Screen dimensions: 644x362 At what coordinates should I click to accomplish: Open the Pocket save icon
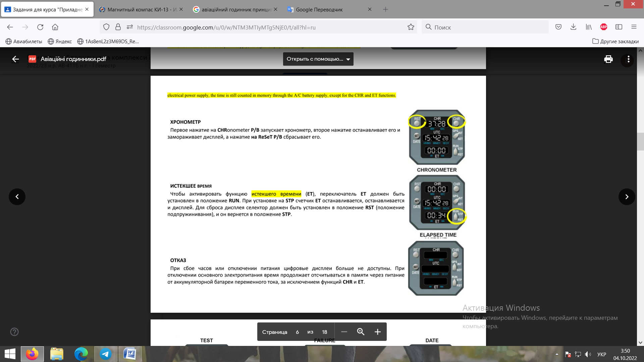[x=558, y=27]
